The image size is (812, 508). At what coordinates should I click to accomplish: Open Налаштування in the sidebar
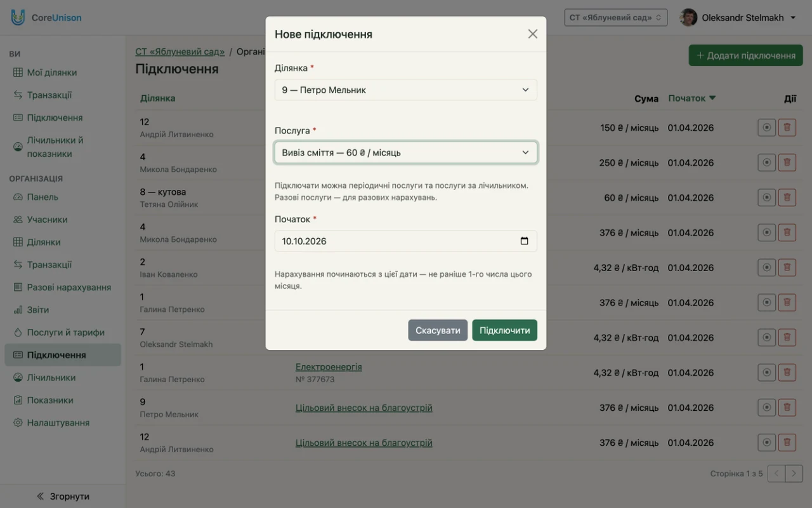pyautogui.click(x=63, y=423)
